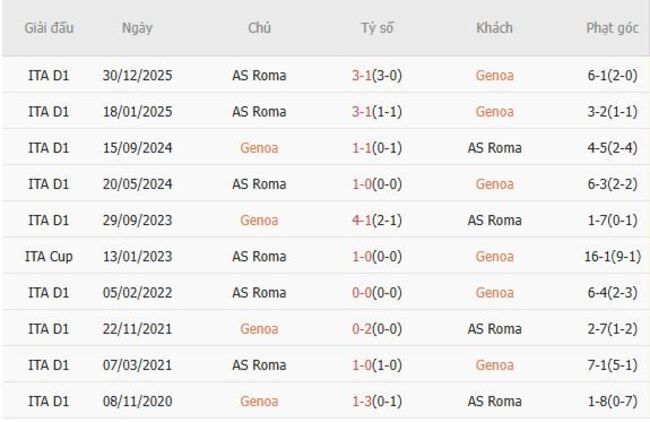The height and width of the screenshot is (422, 650).
Task: Click the Chủ column header
Action: [259, 28]
